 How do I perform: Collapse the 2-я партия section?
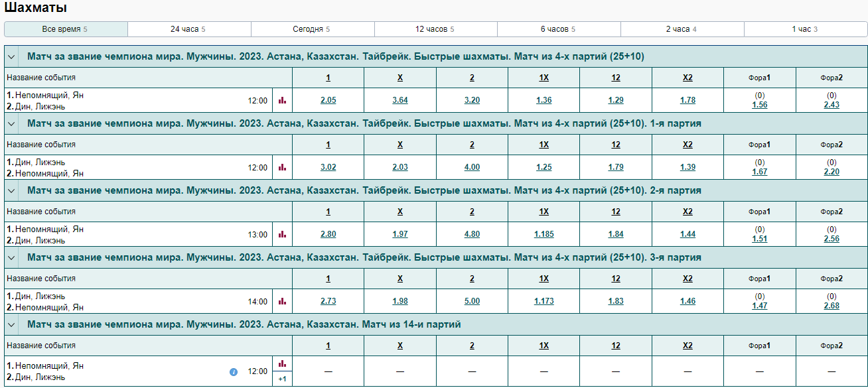pyautogui.click(x=11, y=191)
